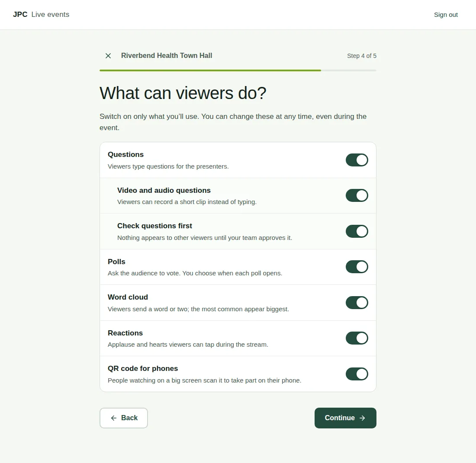Select the 'Step 4 of 5' indicator
476x463 pixels.
point(362,56)
